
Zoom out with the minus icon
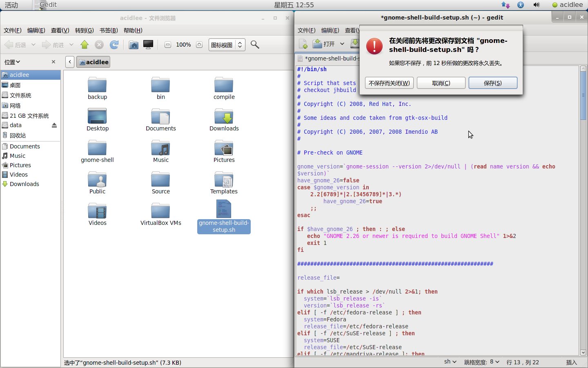click(168, 45)
